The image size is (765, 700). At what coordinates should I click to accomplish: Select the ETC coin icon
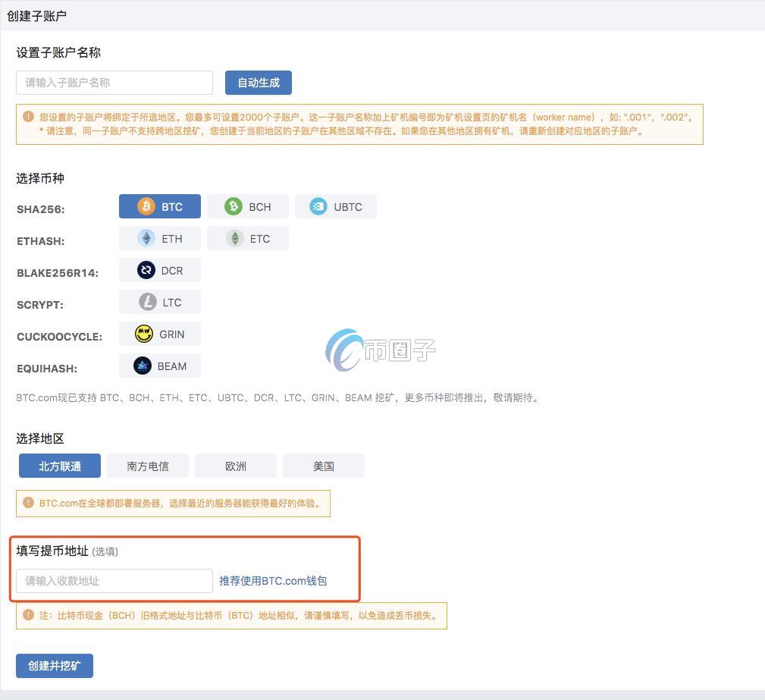233,238
